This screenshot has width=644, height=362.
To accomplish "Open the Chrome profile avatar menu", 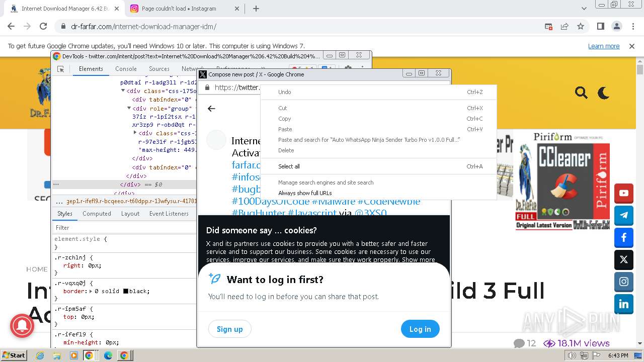I will click(616, 26).
